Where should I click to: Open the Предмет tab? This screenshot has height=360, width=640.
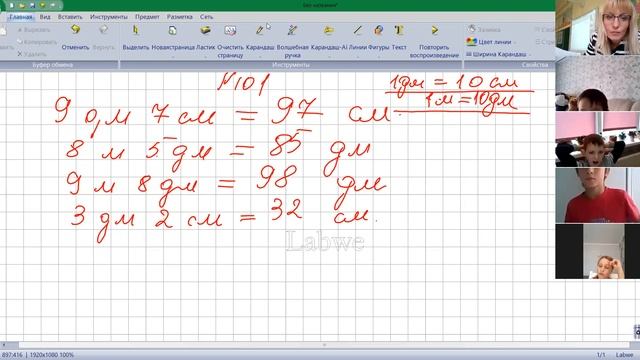pos(147,17)
